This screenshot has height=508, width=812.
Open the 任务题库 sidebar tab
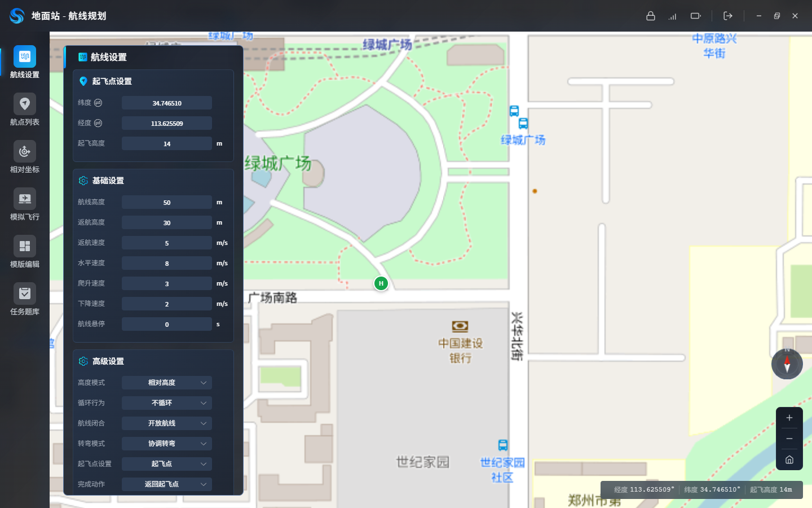pos(25,299)
